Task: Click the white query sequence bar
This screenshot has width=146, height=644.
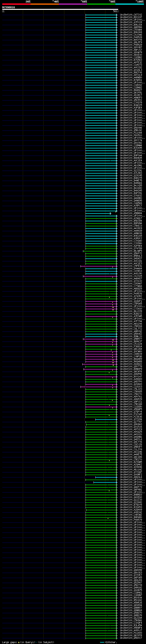Action: (x=60, y=9)
